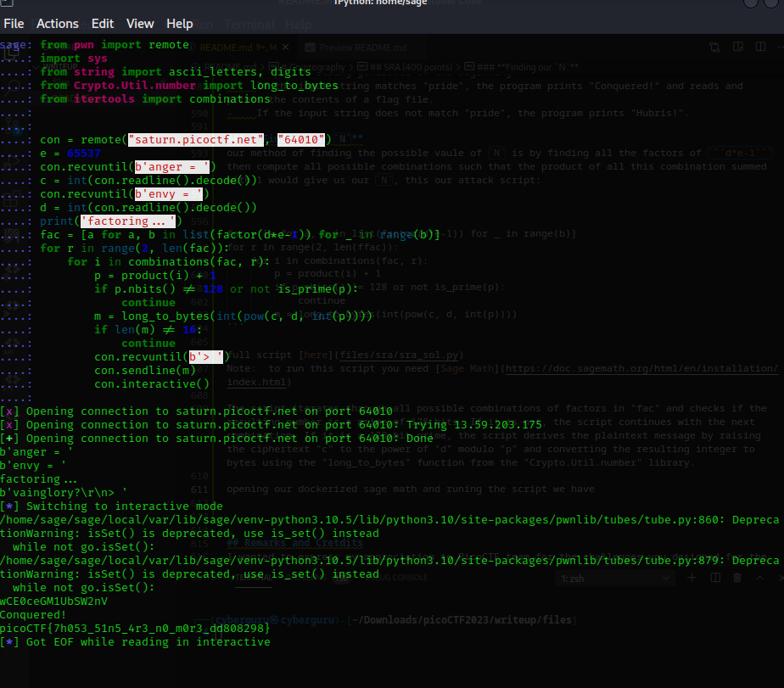This screenshot has width=784, height=688.
Task: Click the split editor icon in VS Code
Action: pyautogui.click(x=760, y=47)
